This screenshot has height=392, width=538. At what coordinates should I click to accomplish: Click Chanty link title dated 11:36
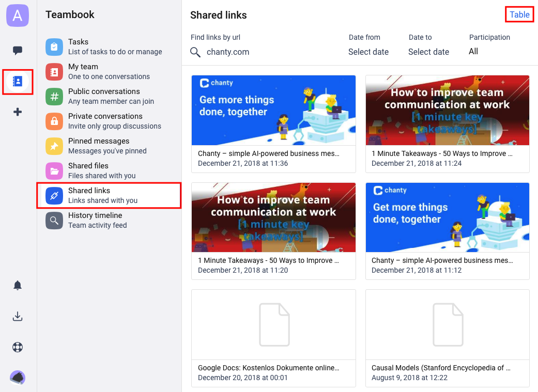269,153
